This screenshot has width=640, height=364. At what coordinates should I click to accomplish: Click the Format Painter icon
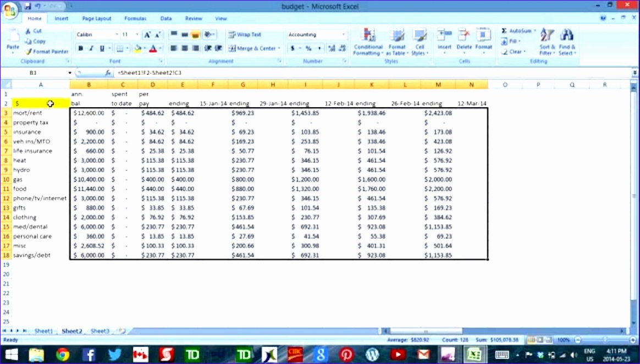[x=29, y=52]
